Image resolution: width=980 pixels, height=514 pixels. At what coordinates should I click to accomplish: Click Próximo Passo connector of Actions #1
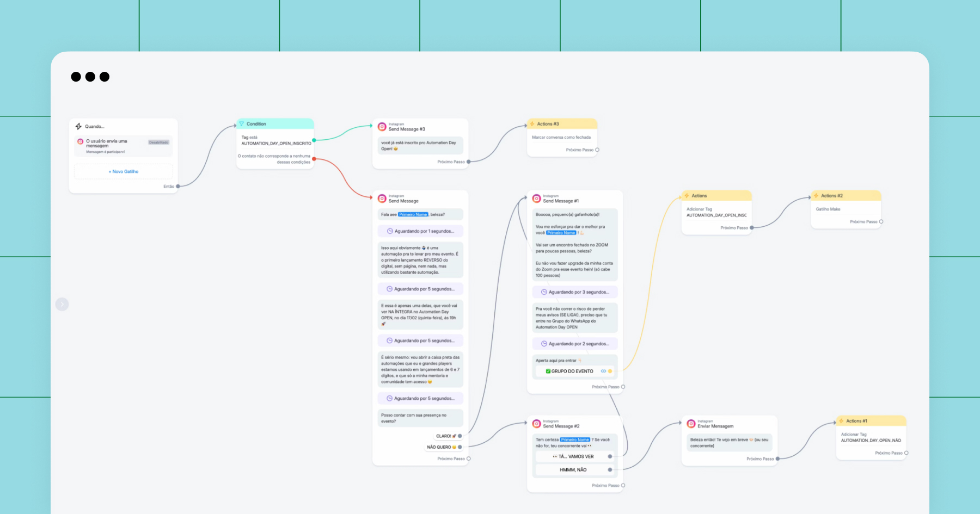click(906, 453)
